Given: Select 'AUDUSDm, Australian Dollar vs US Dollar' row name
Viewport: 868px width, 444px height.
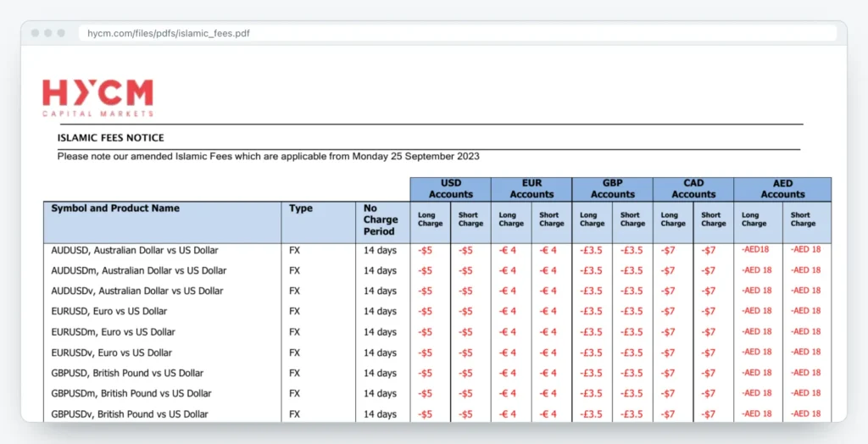Looking at the screenshot, I should (x=138, y=270).
